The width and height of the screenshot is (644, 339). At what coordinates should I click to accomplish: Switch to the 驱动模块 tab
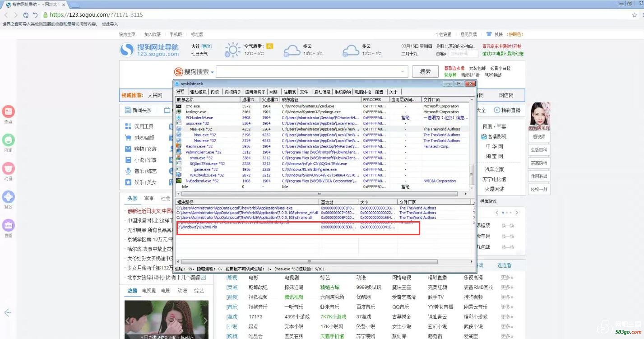coord(198,92)
